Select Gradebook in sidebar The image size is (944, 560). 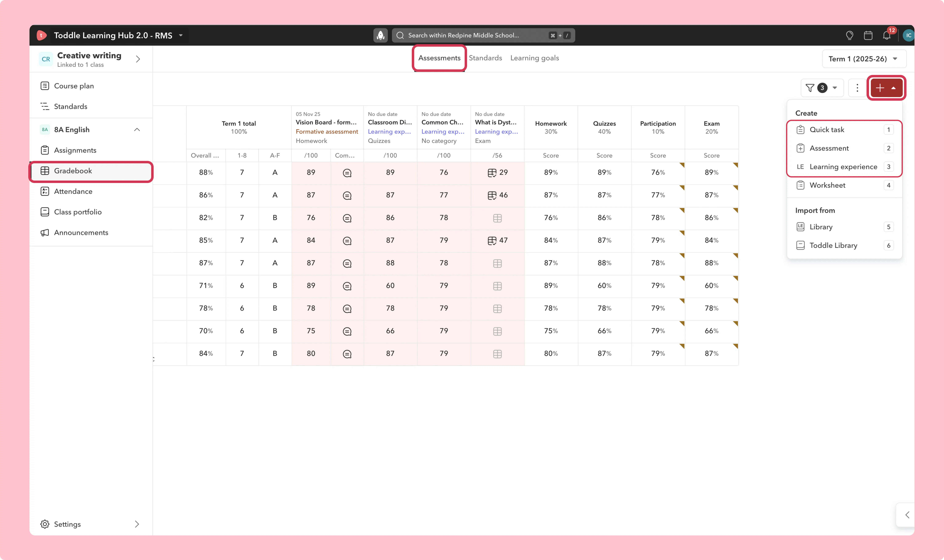click(x=91, y=171)
